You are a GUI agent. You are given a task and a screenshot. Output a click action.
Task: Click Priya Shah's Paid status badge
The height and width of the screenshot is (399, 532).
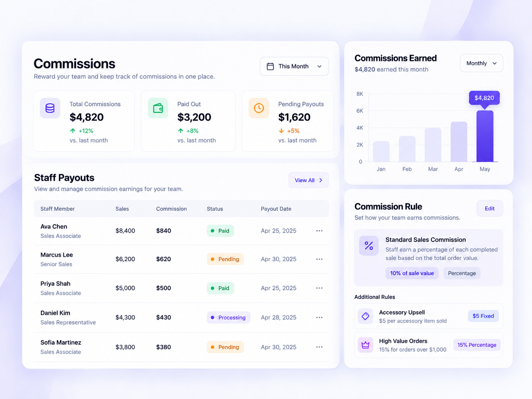(x=220, y=288)
